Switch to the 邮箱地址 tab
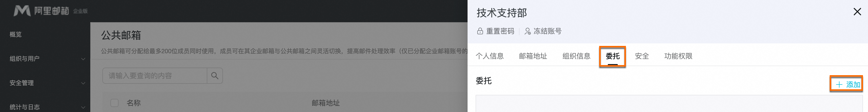Image resolution: width=868 pixels, height=112 pixels. coord(533,56)
